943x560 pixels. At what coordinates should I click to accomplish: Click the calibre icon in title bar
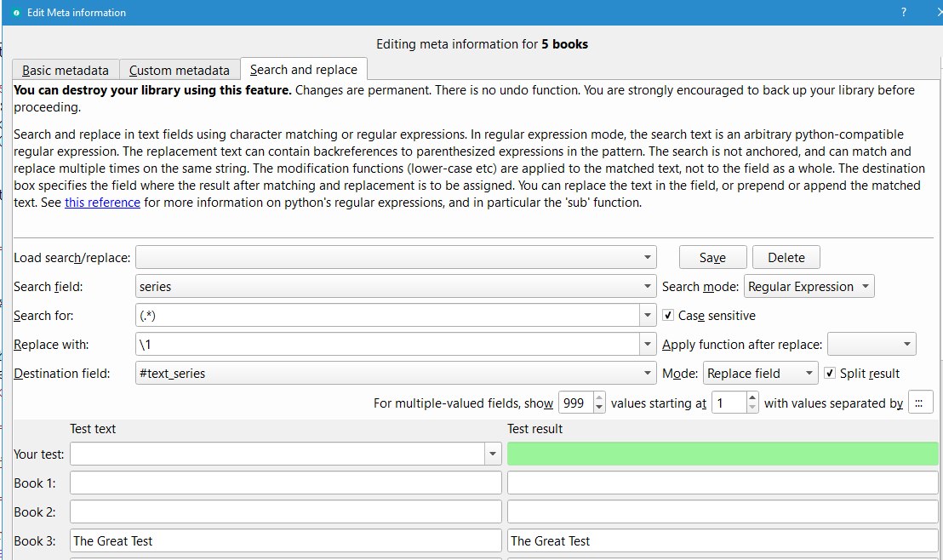coord(15,13)
